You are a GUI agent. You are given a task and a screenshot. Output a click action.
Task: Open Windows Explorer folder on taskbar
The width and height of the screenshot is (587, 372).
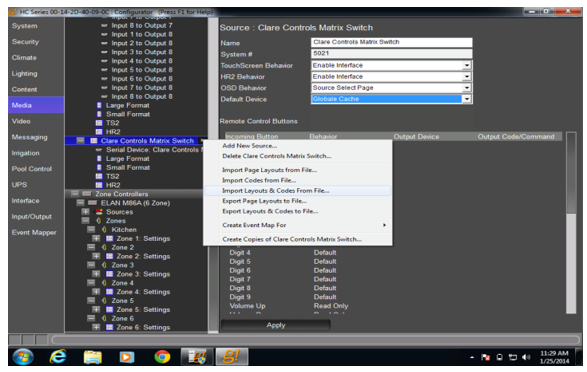(92, 357)
